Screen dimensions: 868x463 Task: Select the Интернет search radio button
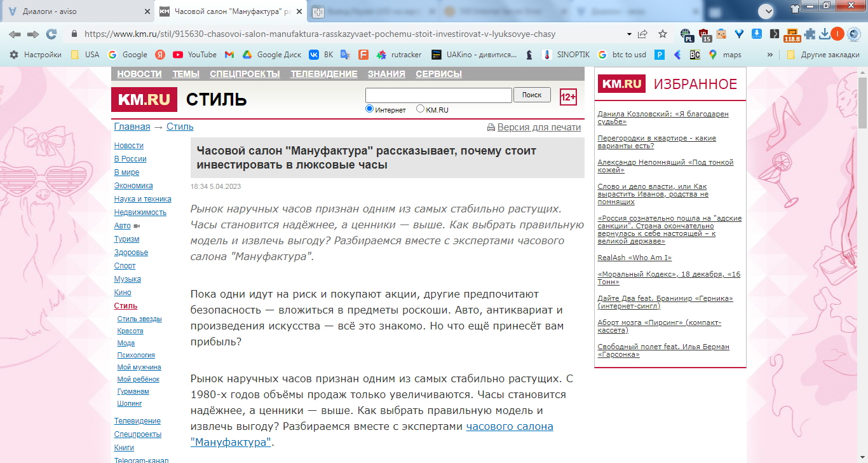(x=370, y=109)
